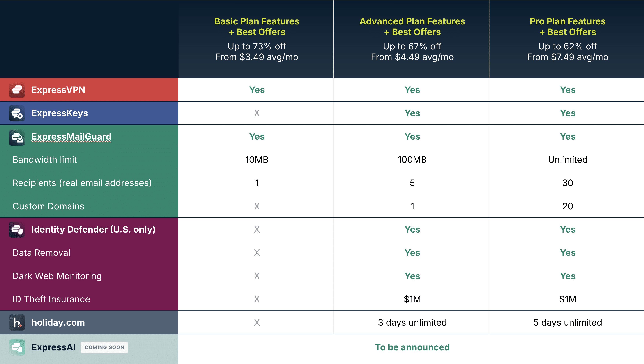Image resolution: width=644 pixels, height=364 pixels.
Task: Click '5 days unlimited' in Pro column
Action: 567,322
